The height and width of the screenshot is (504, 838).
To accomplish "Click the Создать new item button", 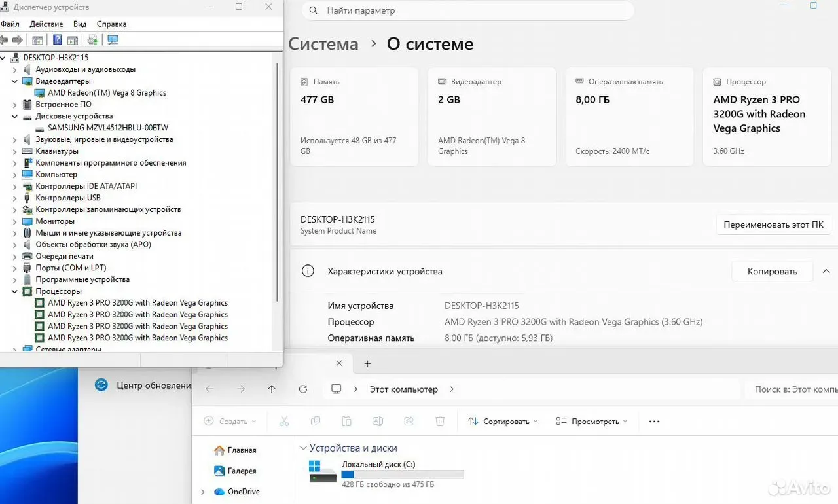I will pos(230,422).
